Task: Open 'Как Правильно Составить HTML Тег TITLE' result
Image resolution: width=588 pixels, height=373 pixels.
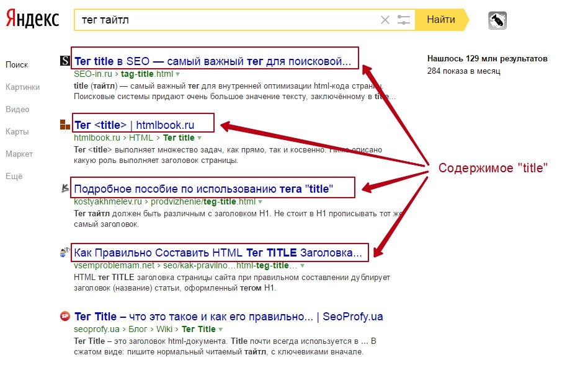Action: tap(218, 252)
